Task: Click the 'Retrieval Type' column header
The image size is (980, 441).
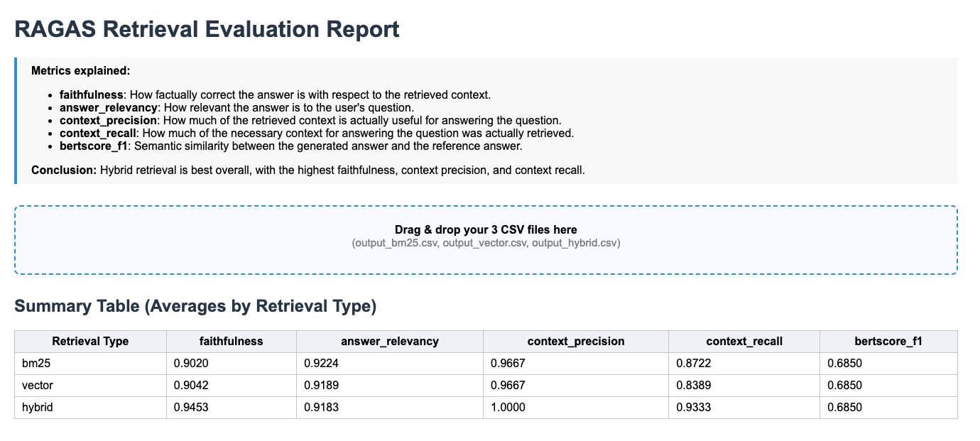Action: tap(90, 341)
